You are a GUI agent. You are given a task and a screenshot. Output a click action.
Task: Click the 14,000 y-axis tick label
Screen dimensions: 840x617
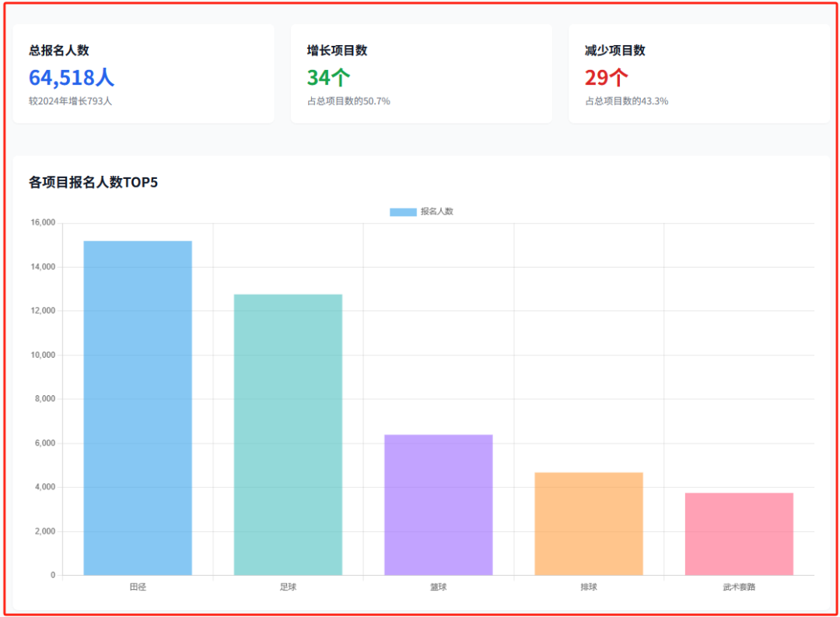click(x=43, y=267)
